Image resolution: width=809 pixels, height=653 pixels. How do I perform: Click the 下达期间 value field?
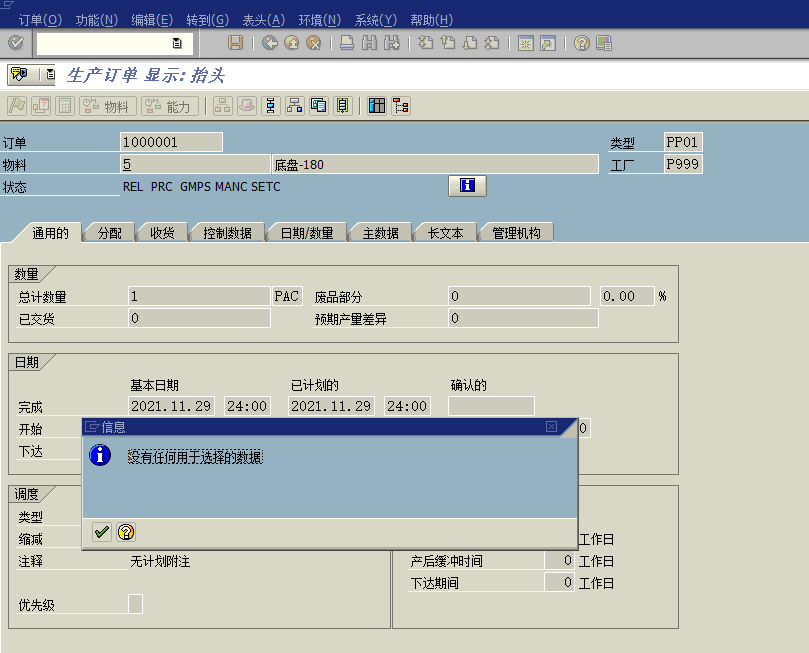(x=559, y=583)
